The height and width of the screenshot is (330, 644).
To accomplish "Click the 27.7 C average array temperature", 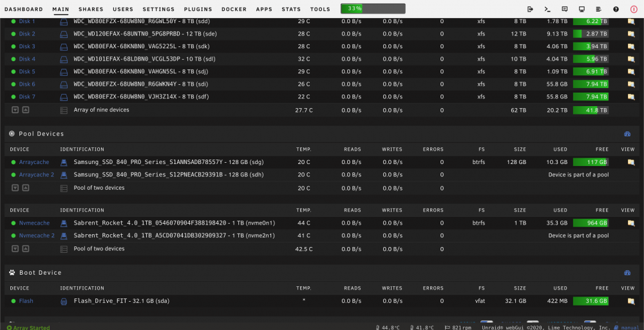I will pyautogui.click(x=304, y=111).
